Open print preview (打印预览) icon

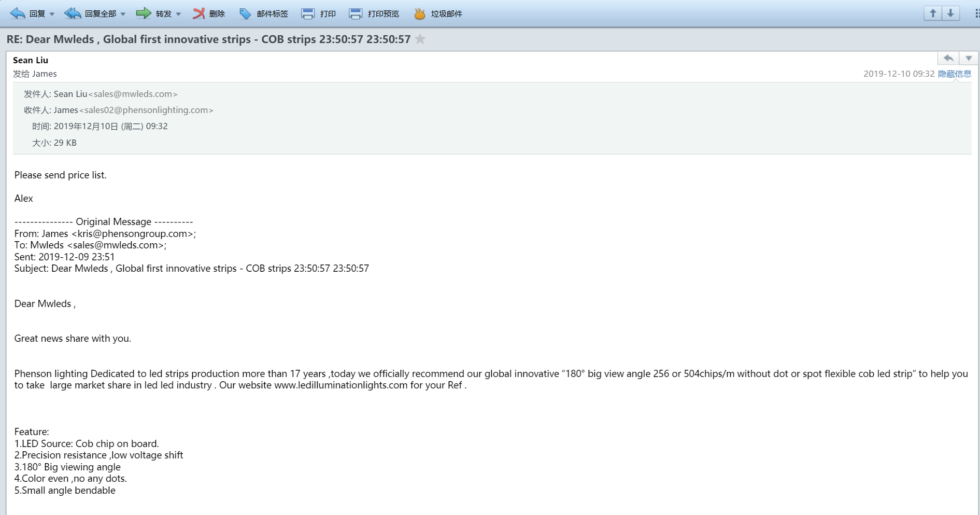(x=356, y=13)
